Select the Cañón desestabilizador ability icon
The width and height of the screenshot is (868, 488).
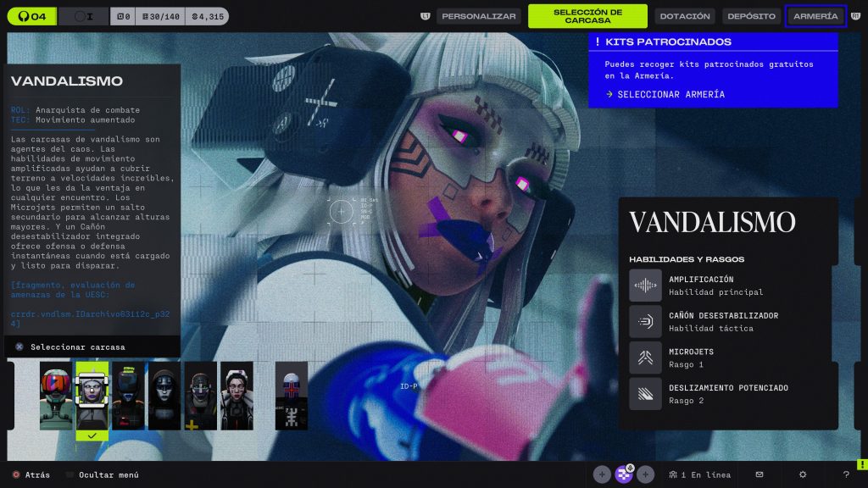pyautogui.click(x=645, y=322)
